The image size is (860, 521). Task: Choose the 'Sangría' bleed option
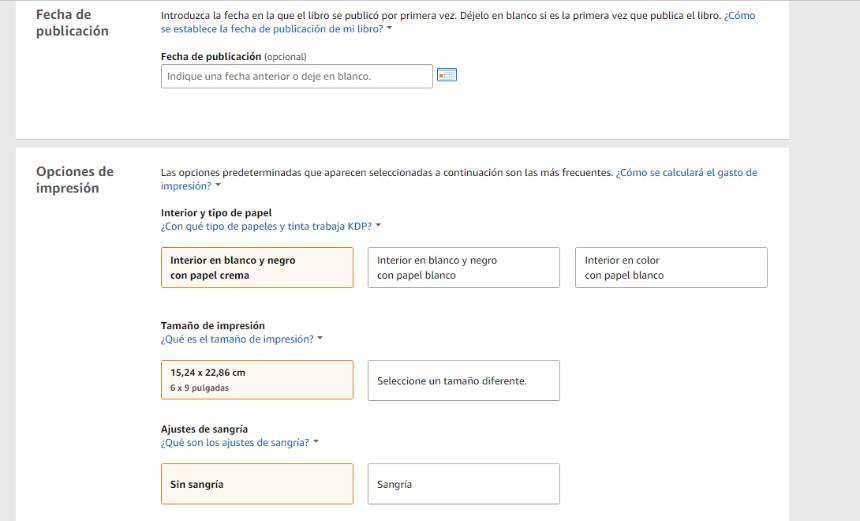[463, 484]
